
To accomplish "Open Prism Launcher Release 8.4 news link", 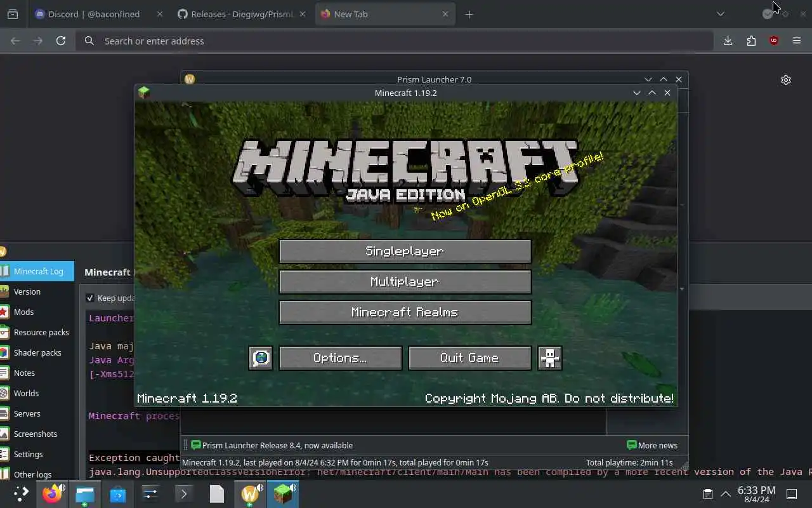I will [272, 445].
